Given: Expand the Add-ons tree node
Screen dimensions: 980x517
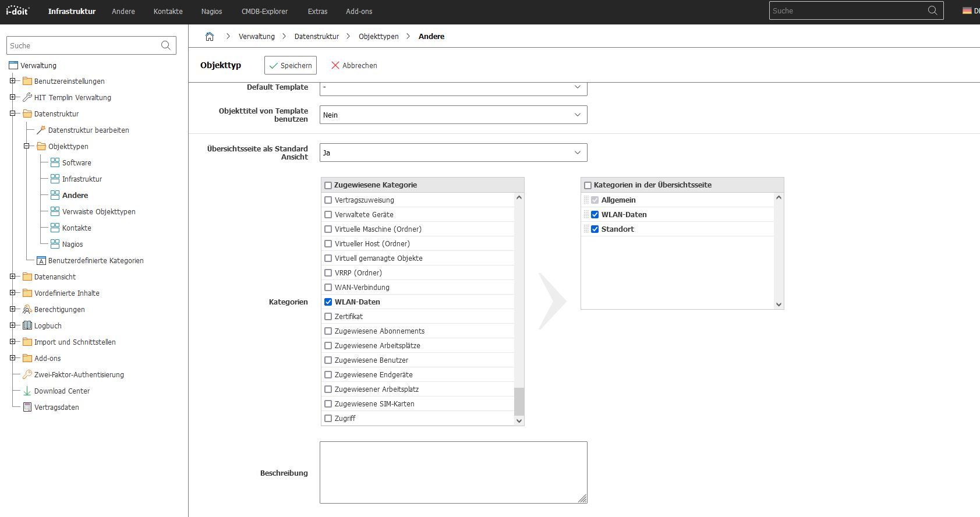Looking at the screenshot, I should 12,358.
